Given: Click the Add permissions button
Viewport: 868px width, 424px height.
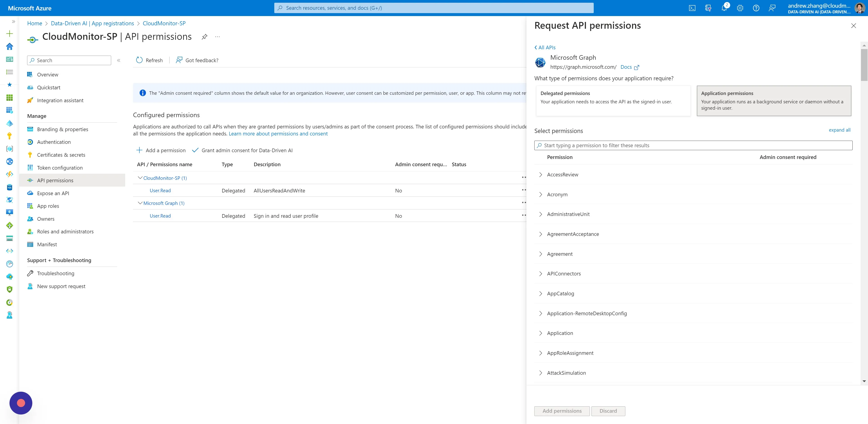Looking at the screenshot, I should point(562,411).
